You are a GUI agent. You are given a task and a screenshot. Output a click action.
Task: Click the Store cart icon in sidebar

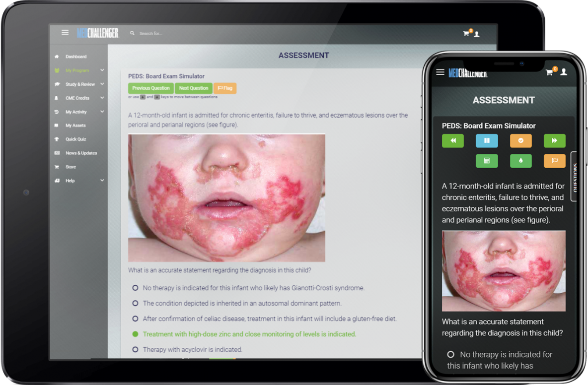click(x=57, y=167)
